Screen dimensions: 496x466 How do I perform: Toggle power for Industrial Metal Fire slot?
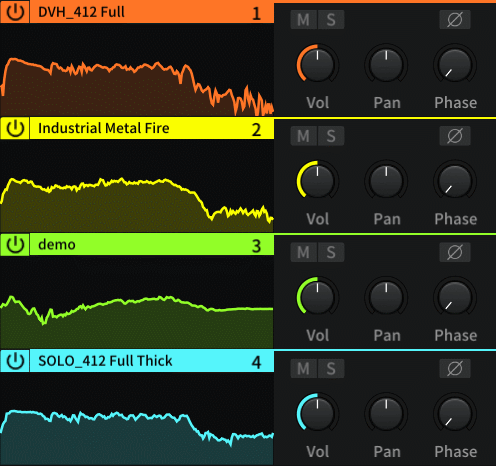click(15, 128)
